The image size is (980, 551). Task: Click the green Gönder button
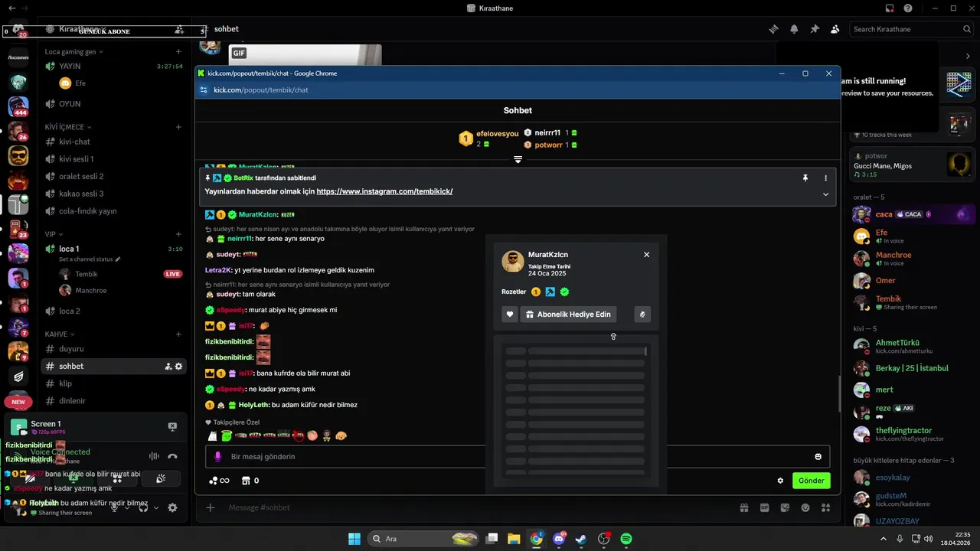click(812, 481)
